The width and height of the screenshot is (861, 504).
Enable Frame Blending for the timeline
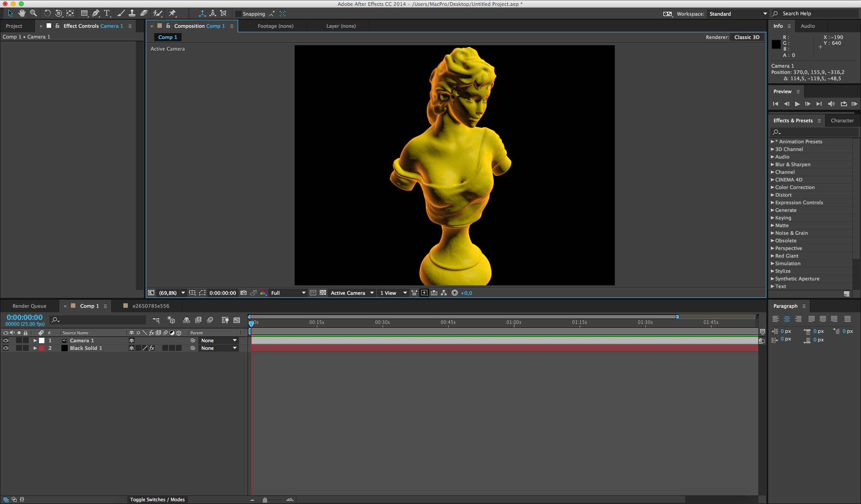click(x=198, y=320)
